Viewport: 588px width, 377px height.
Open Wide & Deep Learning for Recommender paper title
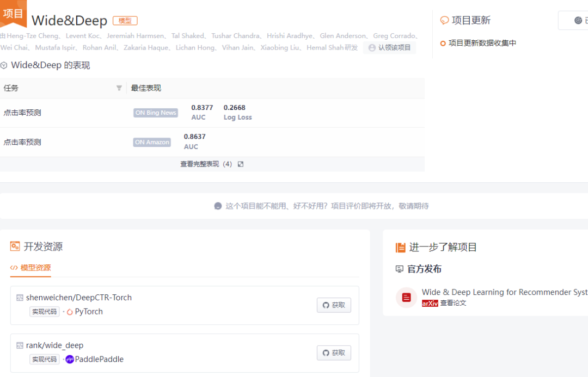coord(505,292)
